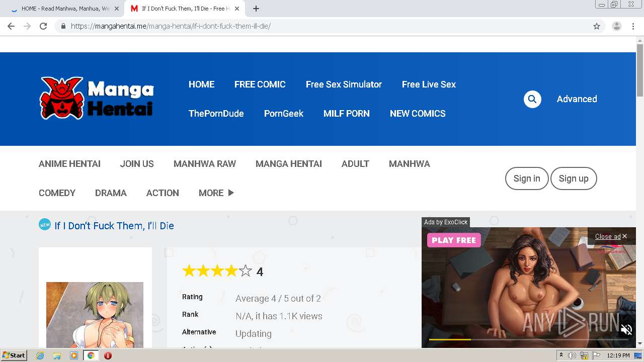
Task: Click the address bar URL
Action: (171, 26)
